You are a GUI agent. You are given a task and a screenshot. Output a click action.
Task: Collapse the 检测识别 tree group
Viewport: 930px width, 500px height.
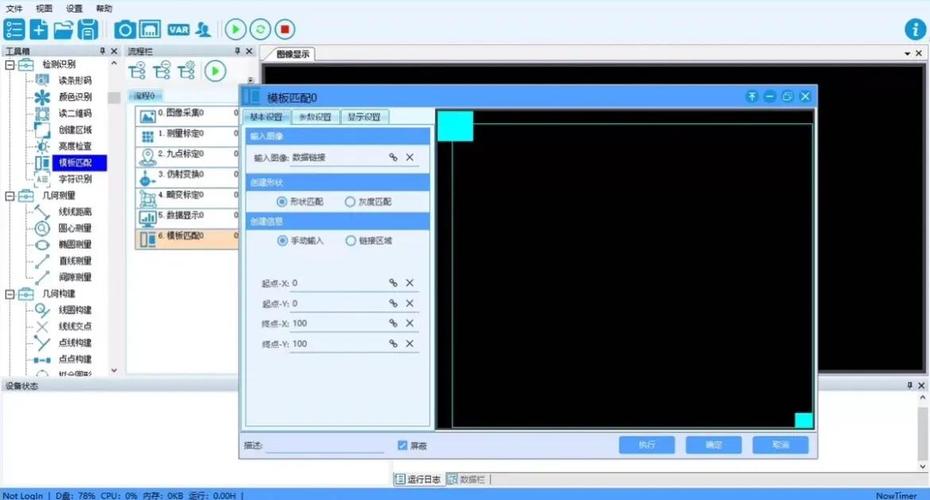pyautogui.click(x=9, y=64)
